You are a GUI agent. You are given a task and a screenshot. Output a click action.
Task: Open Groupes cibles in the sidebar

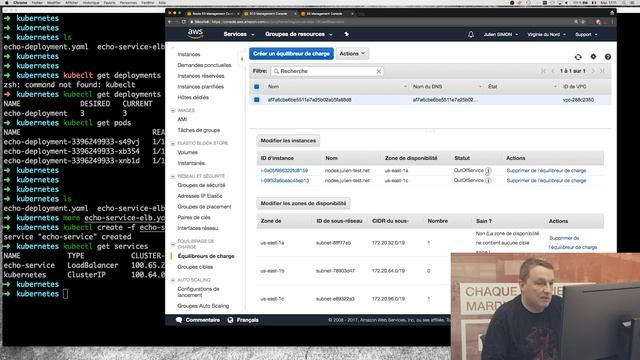[195, 267]
